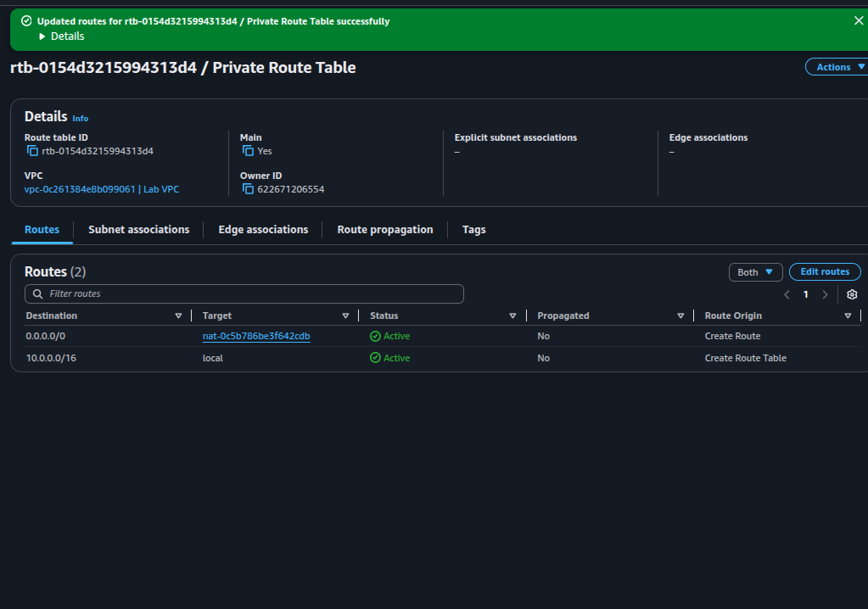Image resolution: width=868 pixels, height=609 pixels.
Task: Click the 'local' target cell
Action: tap(213, 358)
